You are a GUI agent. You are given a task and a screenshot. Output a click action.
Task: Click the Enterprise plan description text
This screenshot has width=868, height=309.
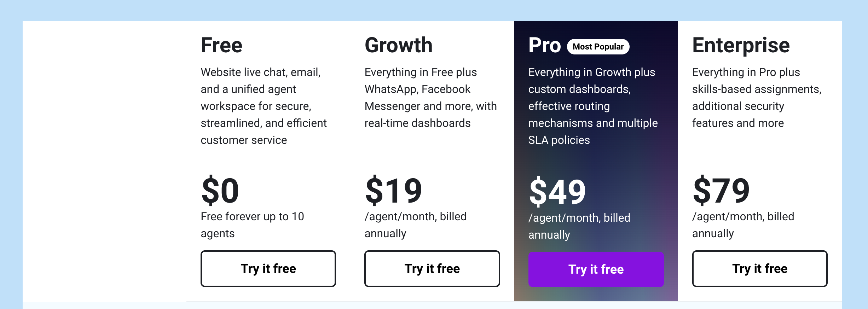pyautogui.click(x=756, y=98)
